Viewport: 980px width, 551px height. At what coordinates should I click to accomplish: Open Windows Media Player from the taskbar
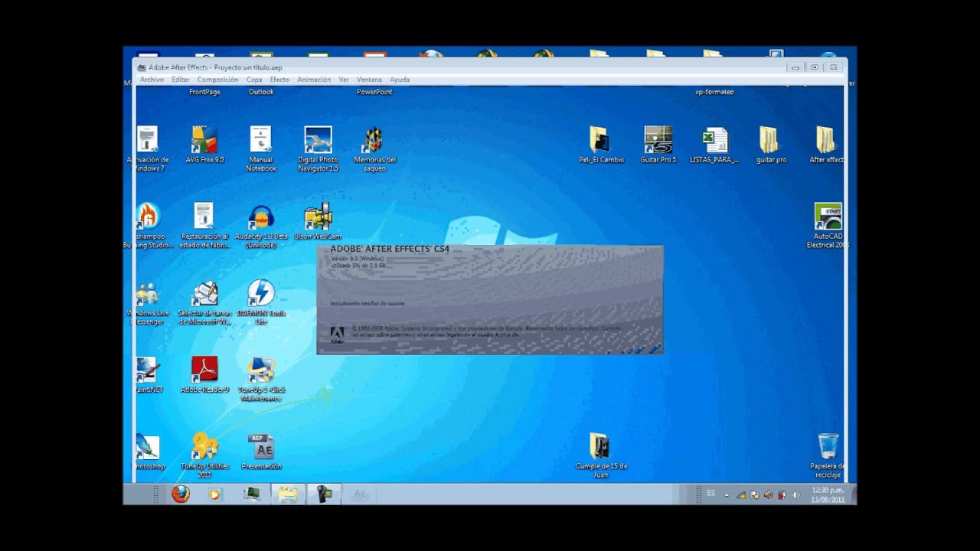click(x=215, y=494)
